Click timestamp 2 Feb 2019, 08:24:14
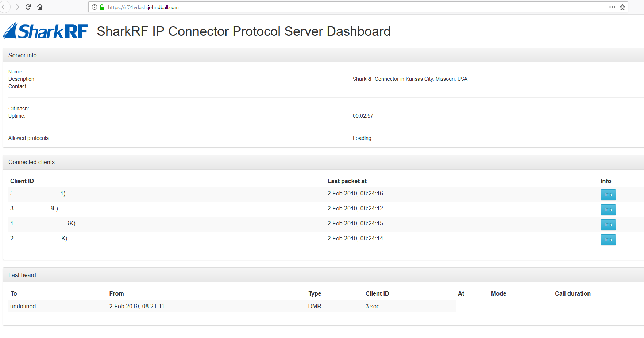The width and height of the screenshot is (644, 338). point(355,238)
